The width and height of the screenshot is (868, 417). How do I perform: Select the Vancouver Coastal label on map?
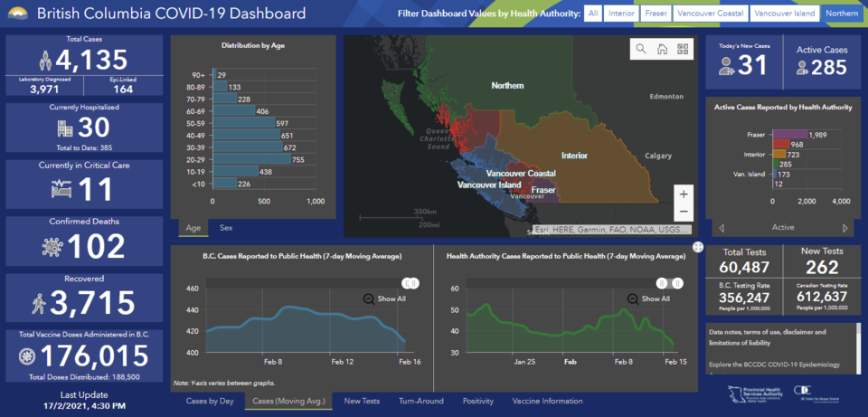pyautogui.click(x=521, y=174)
